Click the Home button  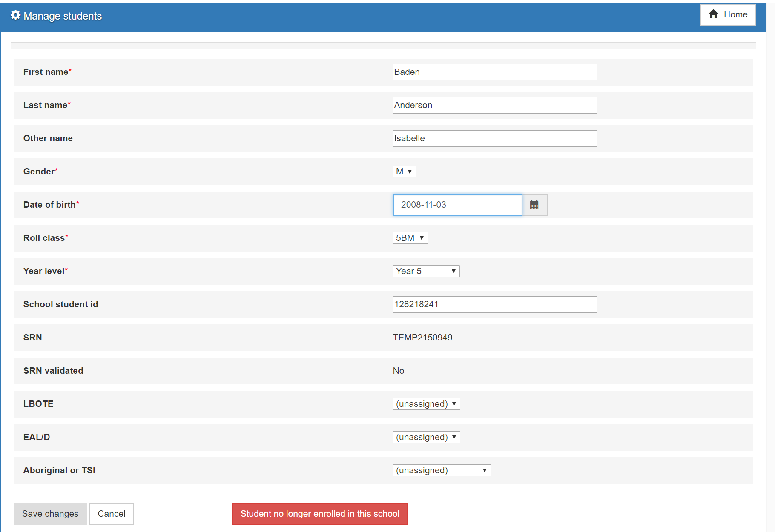[x=728, y=14]
